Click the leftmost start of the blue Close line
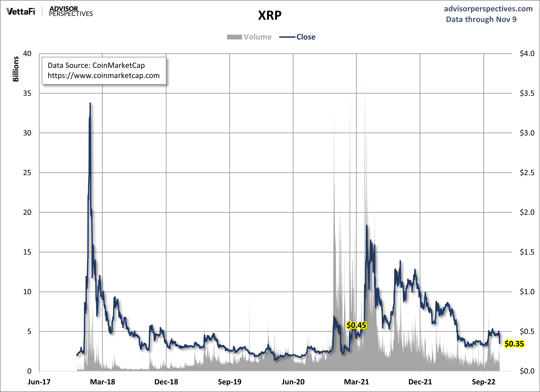 coord(77,355)
